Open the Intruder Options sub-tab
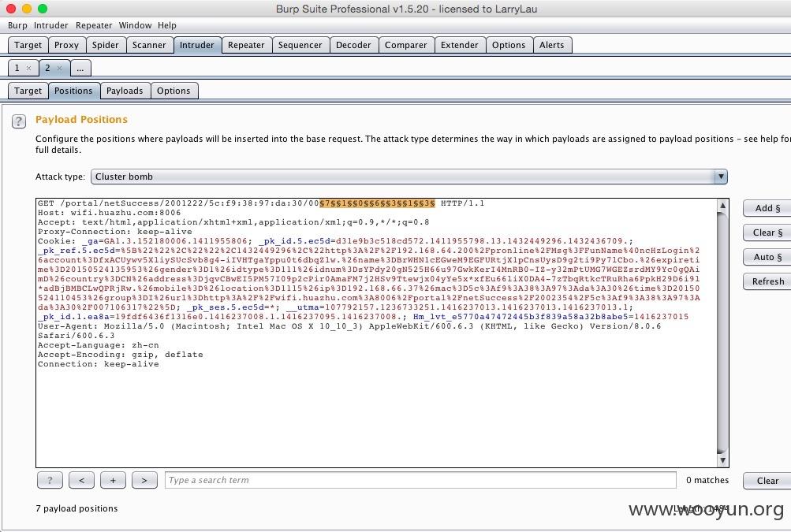This screenshot has width=791, height=532. 173,91
